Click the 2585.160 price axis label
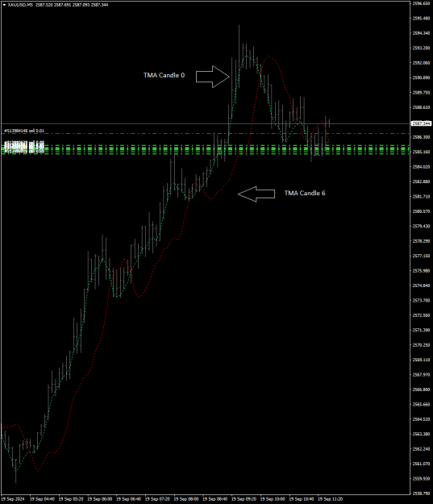Viewport: 433px width, 504px height. click(x=422, y=152)
